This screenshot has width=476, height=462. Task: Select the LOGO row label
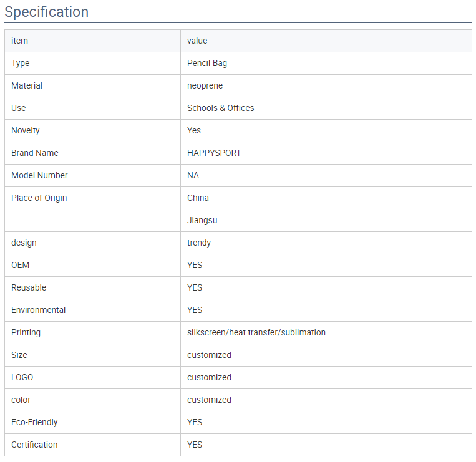click(22, 377)
